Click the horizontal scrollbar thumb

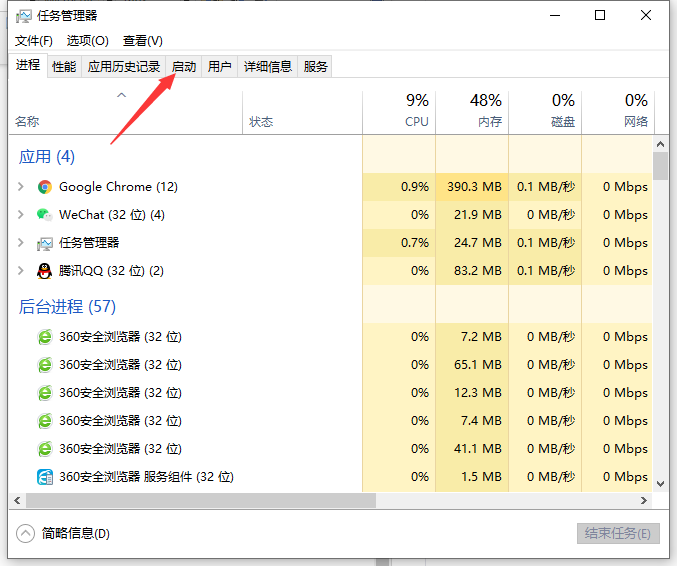tap(200, 500)
